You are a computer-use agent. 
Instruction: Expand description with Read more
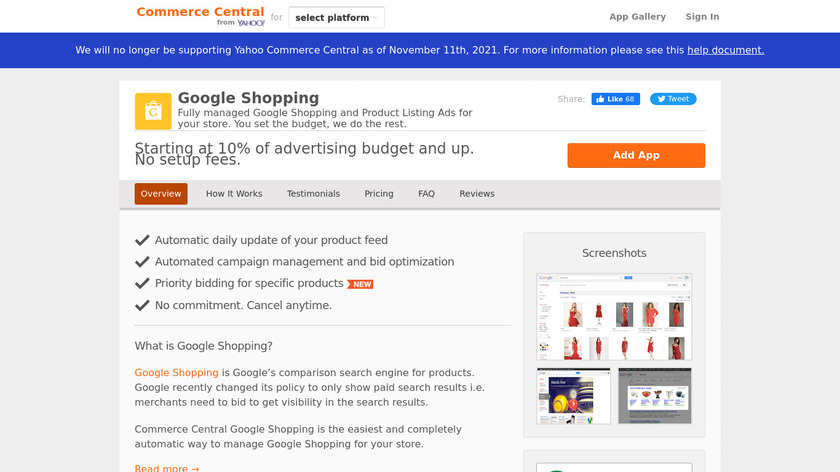(x=167, y=468)
